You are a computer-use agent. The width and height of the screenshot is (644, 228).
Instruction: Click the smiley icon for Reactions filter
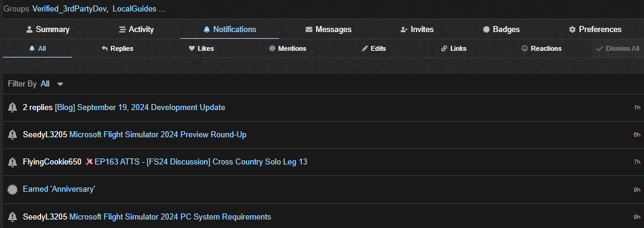coord(525,48)
